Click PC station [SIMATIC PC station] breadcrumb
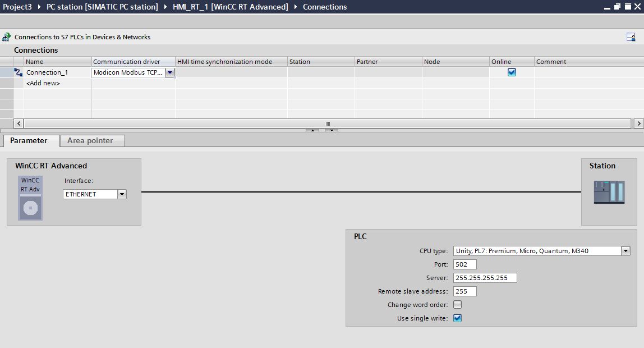Image resolution: width=644 pixels, height=348 pixels. (x=102, y=7)
